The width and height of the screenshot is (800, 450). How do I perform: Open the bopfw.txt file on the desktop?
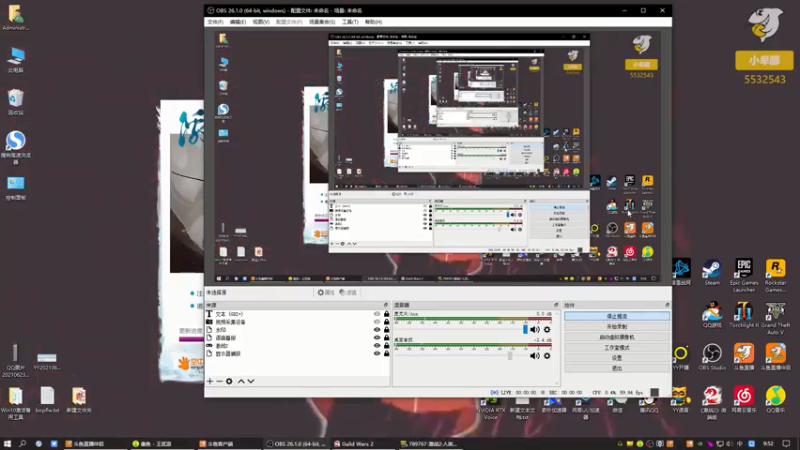47,399
